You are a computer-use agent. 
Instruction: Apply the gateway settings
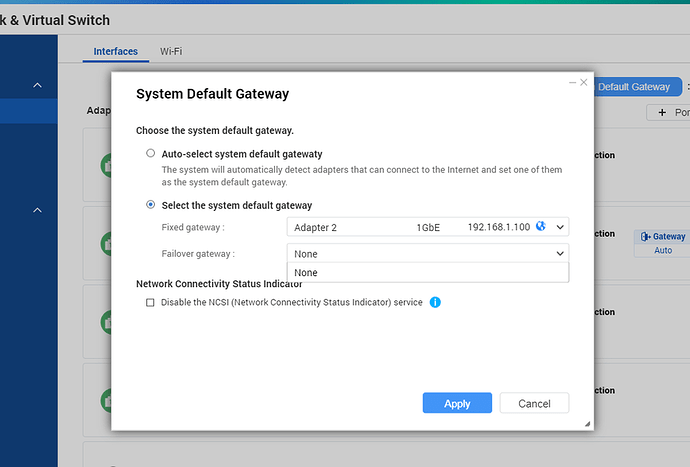[457, 403]
